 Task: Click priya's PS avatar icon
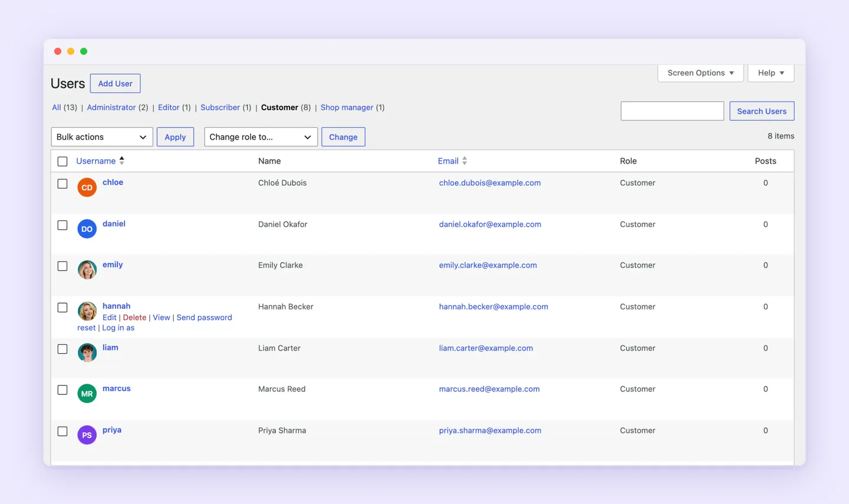point(87,435)
